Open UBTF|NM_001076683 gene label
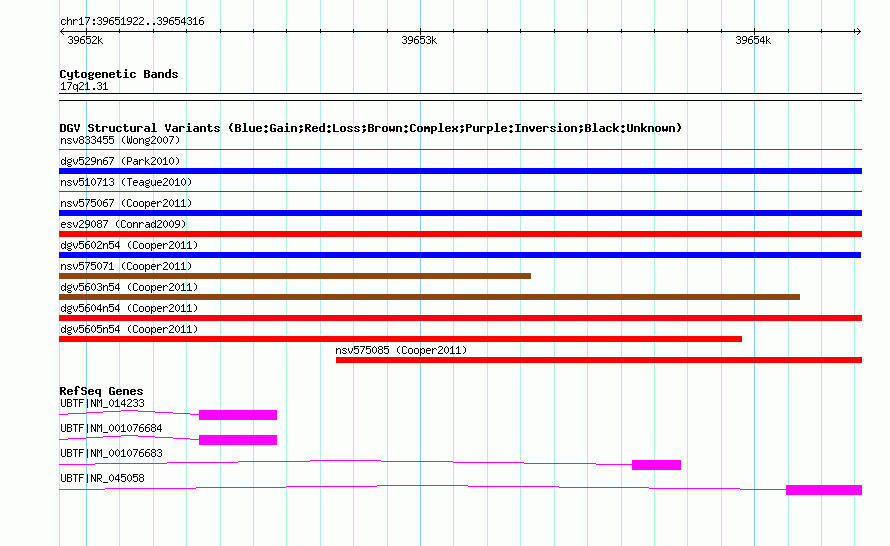Screen dimensions: 890x546 (111, 453)
